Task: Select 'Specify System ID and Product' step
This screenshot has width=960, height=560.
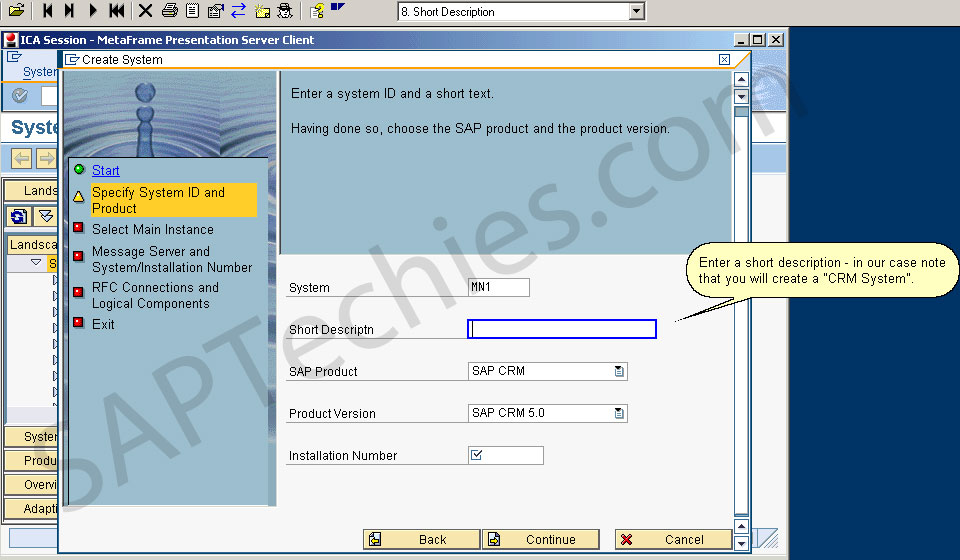Action: pos(174,200)
